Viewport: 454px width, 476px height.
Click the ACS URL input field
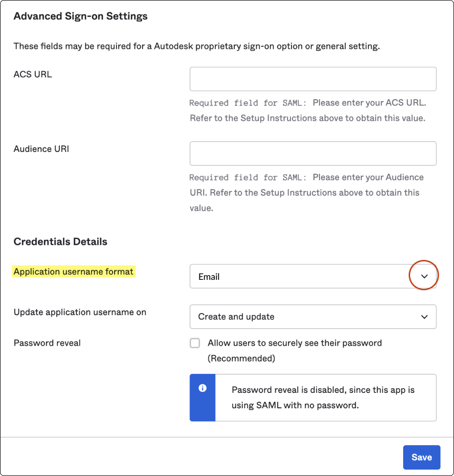(x=313, y=79)
